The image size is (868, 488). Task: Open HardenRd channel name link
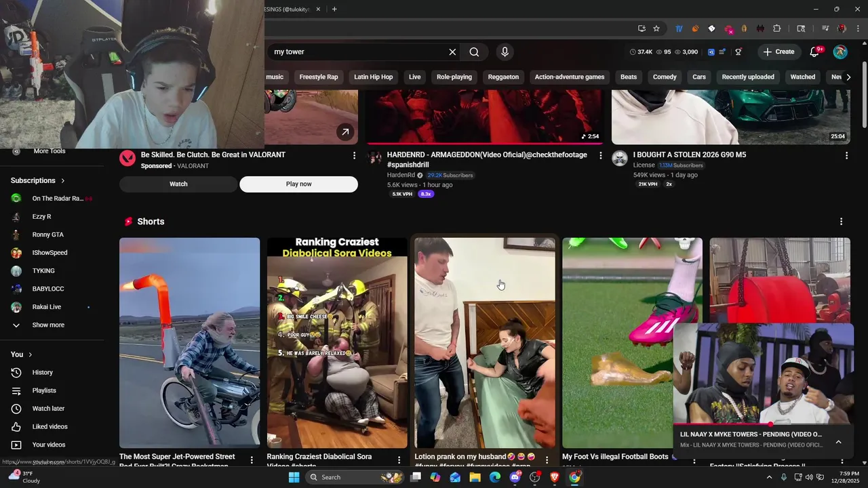pos(401,176)
